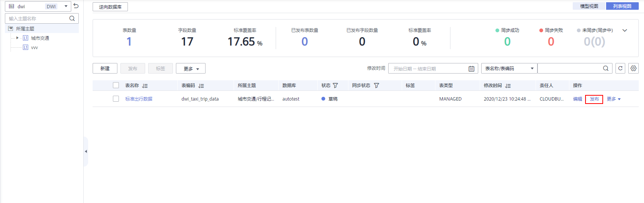Sort by 修改时间 column icon

(x=508, y=86)
